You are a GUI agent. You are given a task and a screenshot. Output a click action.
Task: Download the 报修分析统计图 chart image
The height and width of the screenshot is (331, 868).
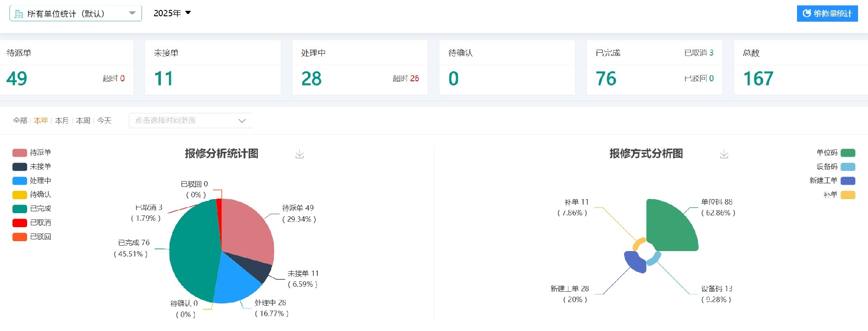click(299, 154)
